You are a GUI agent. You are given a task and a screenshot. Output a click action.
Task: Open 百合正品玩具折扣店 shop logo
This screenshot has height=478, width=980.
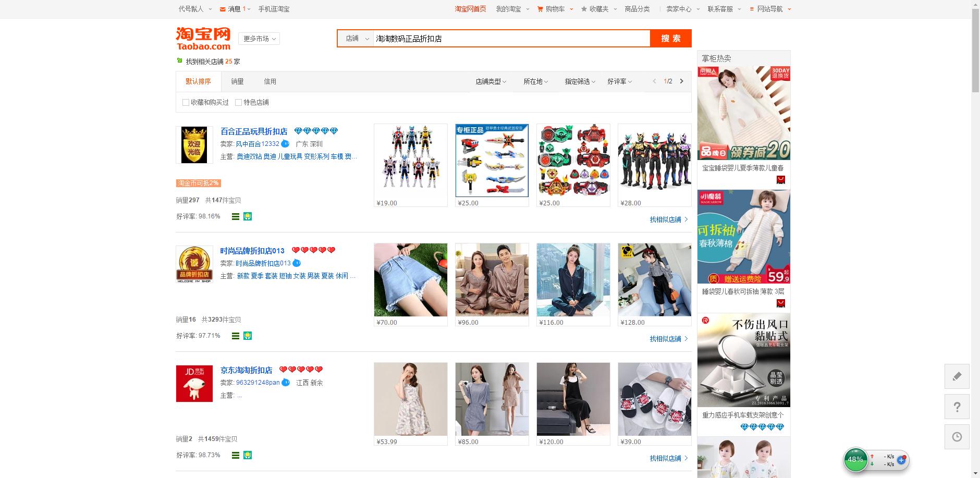(194, 145)
